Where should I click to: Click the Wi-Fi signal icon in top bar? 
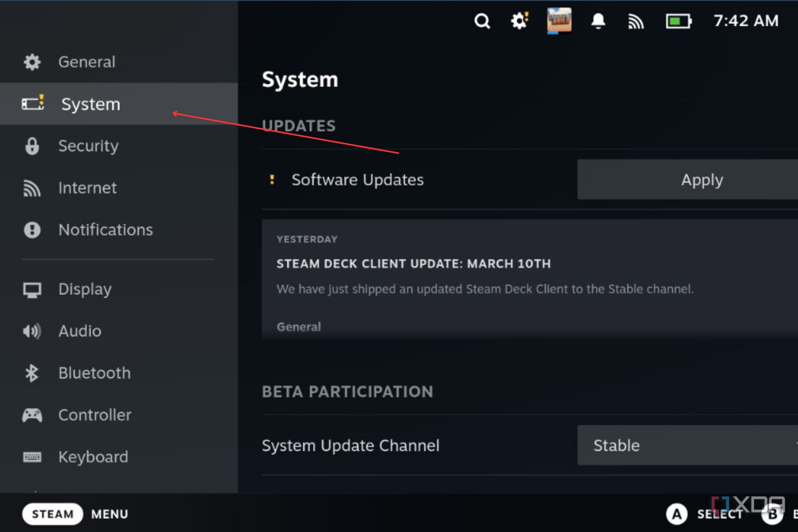pyautogui.click(x=636, y=21)
